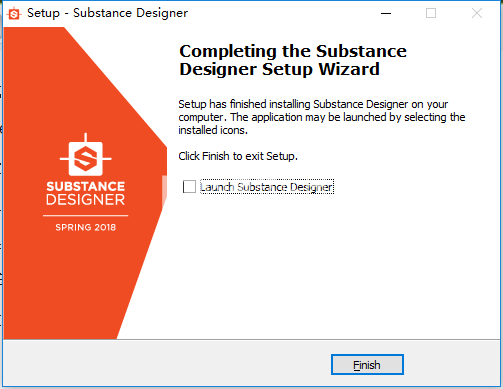Click the disabled maximize button
This screenshot has height=389, width=503.
[x=431, y=13]
